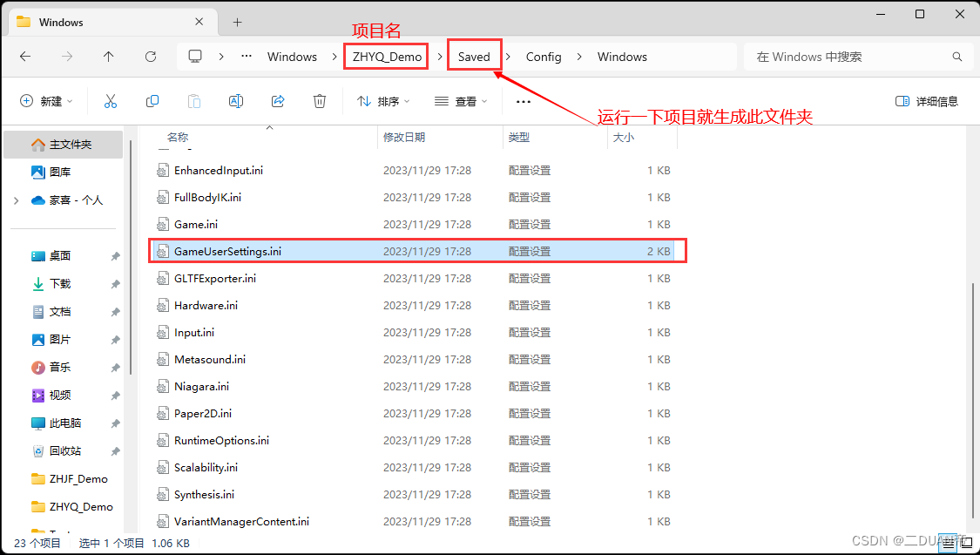Open the 详细信息 details pane
The width and height of the screenshot is (980, 555).
click(927, 100)
